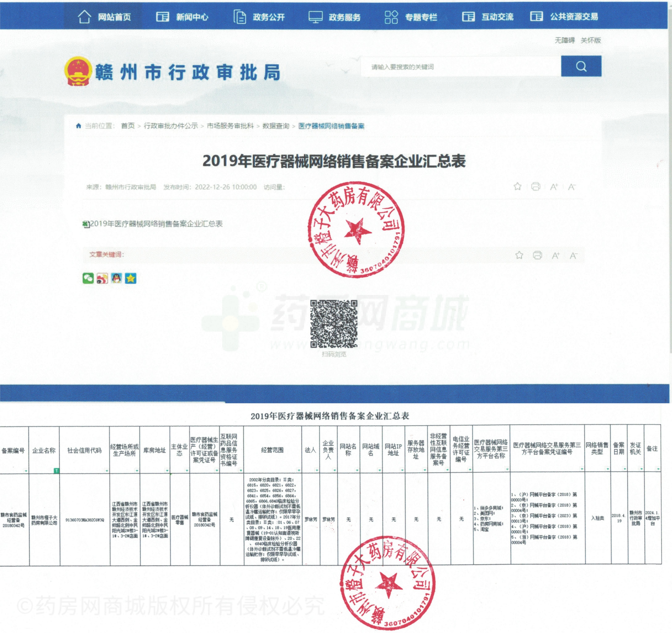Click the national emblem site logo
The height and width of the screenshot is (633, 672).
78,71
